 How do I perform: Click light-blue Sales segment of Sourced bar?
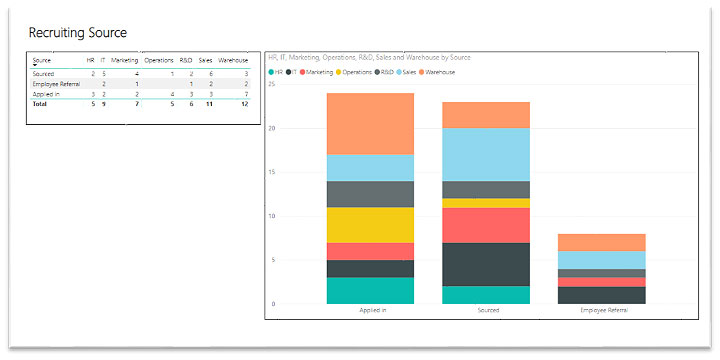(486, 154)
